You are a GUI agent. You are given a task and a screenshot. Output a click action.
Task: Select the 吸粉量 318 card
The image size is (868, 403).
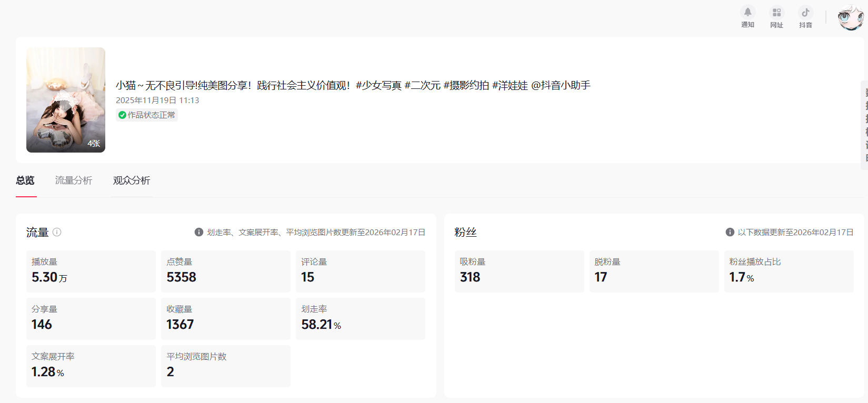520,271
